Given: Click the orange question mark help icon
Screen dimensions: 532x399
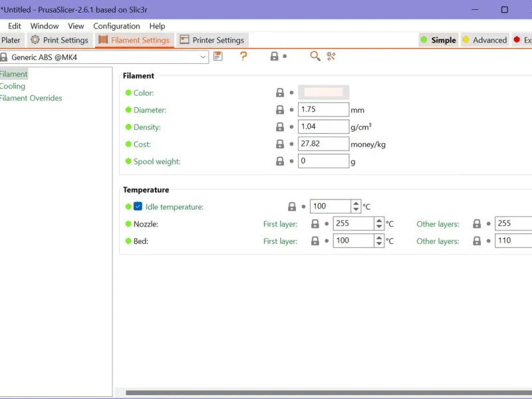Looking at the screenshot, I should click(x=243, y=57).
